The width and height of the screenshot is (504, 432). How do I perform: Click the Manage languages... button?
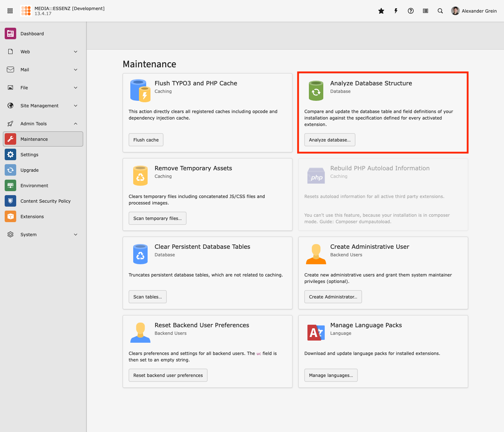point(330,375)
